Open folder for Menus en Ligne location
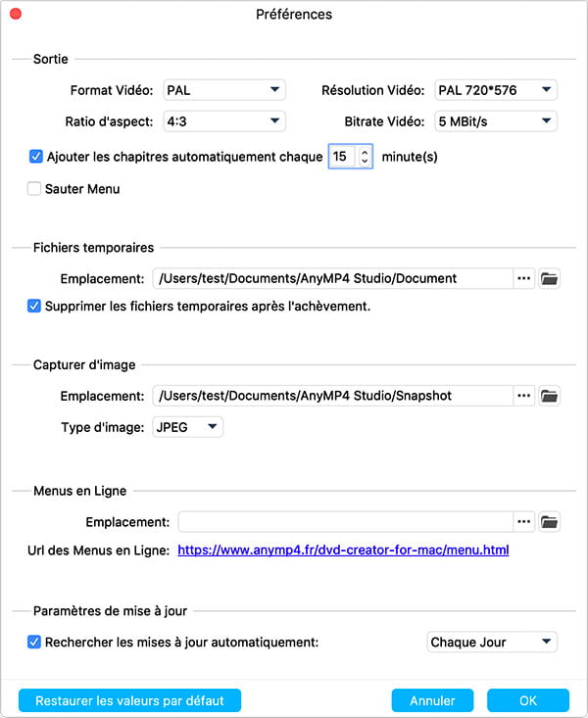Viewport: 588px width, 718px height. [550, 522]
